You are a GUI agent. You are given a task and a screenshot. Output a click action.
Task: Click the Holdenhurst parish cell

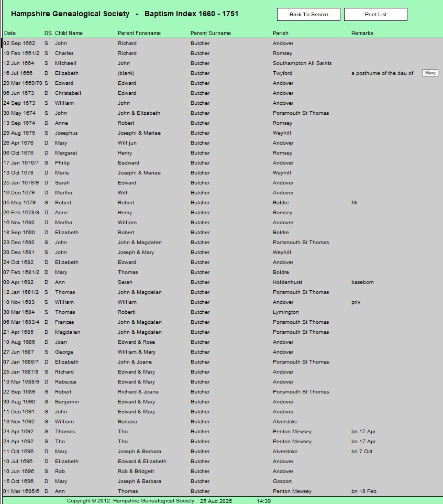tap(287, 282)
